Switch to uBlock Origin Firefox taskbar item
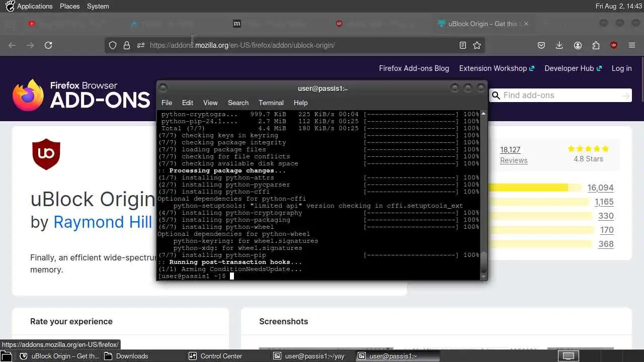Screen dimensions: 644x362 coord(59,356)
